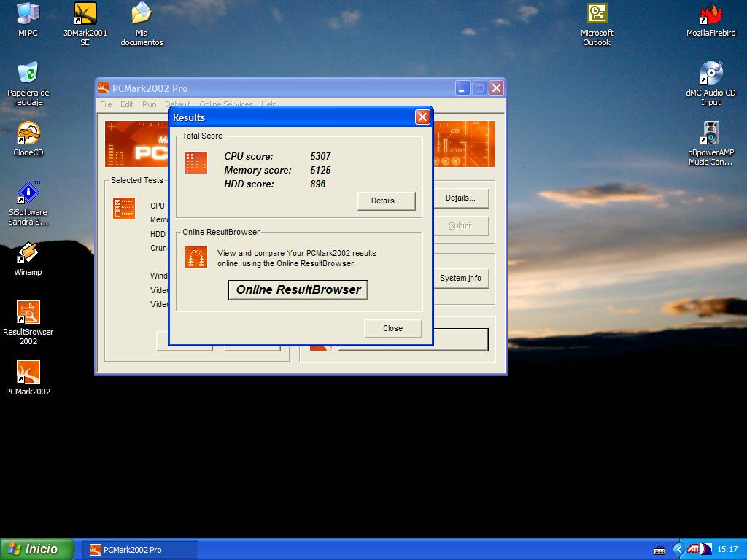Select the dMC Audio CD Input icon
Screen dimensions: 747x560
711,74
